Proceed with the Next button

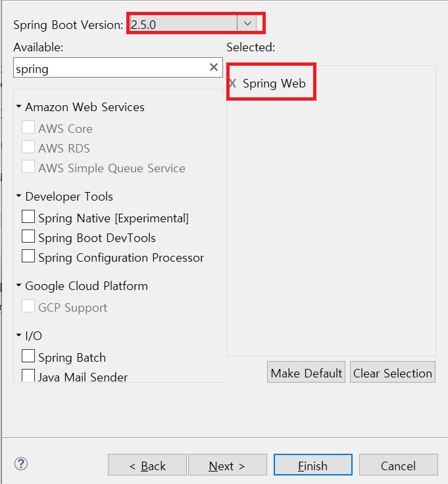[228, 465]
